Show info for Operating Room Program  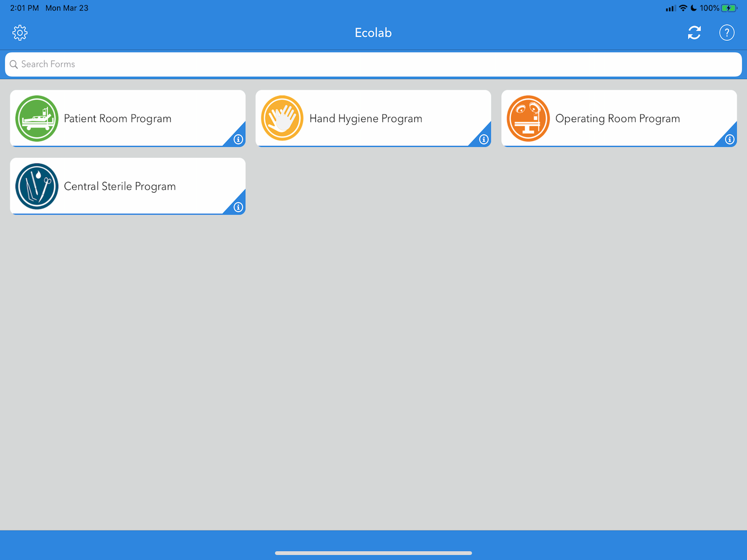pos(730,139)
